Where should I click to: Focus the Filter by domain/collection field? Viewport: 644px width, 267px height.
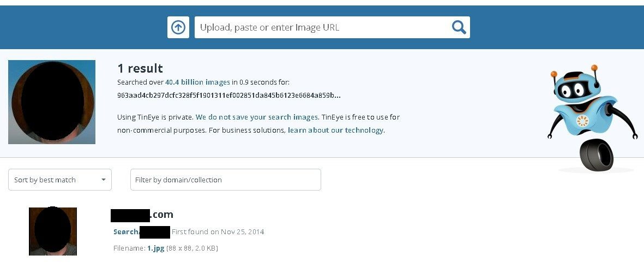tap(225, 180)
